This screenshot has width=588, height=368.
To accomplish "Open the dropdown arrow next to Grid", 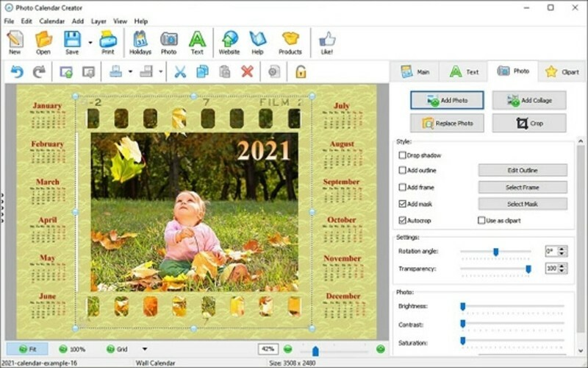I will (x=145, y=349).
